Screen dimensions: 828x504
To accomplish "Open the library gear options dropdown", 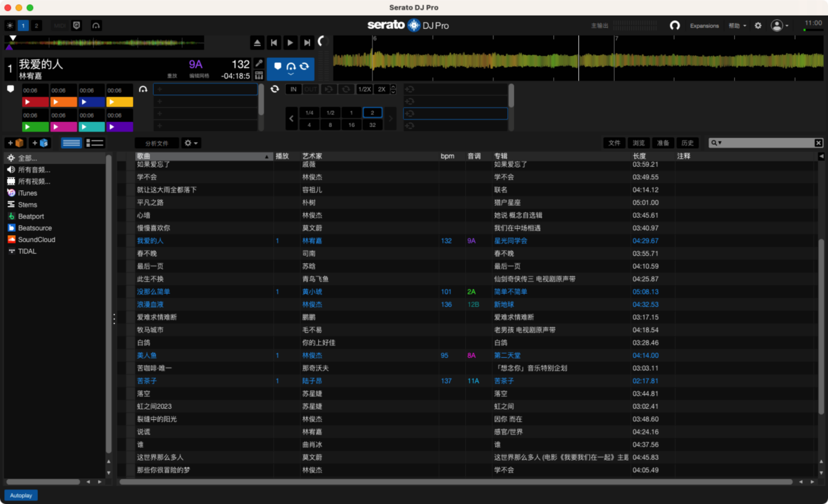I will tap(191, 143).
